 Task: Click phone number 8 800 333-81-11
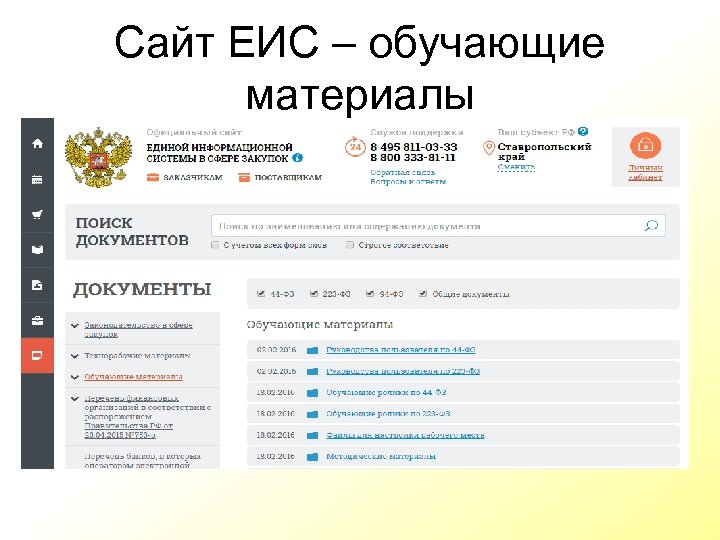point(413,158)
